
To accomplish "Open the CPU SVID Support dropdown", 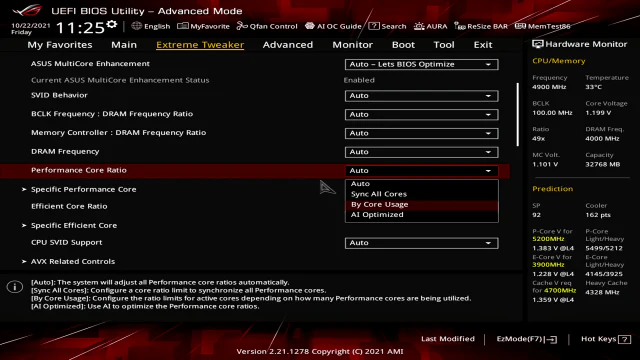I will [421, 243].
